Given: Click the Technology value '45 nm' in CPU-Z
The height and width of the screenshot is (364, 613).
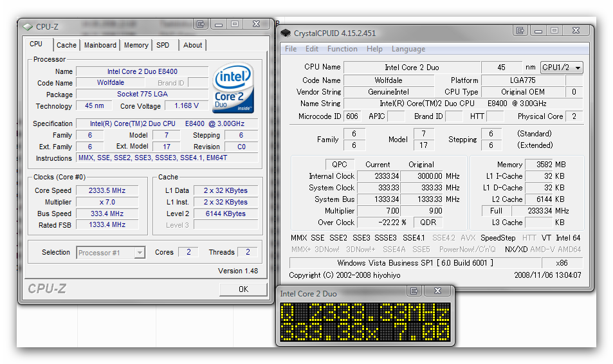Looking at the screenshot, I should tap(94, 105).
